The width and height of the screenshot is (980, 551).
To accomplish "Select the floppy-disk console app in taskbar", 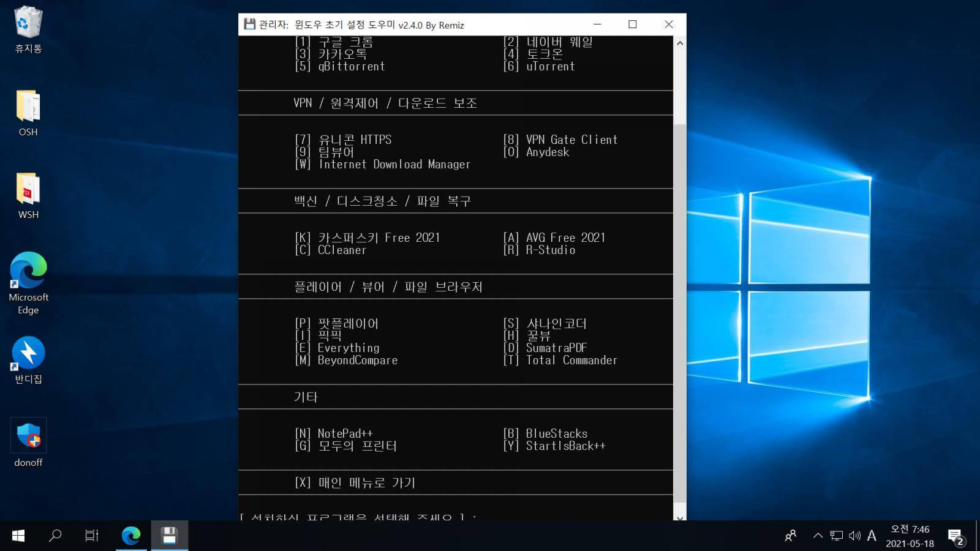I will [x=169, y=536].
